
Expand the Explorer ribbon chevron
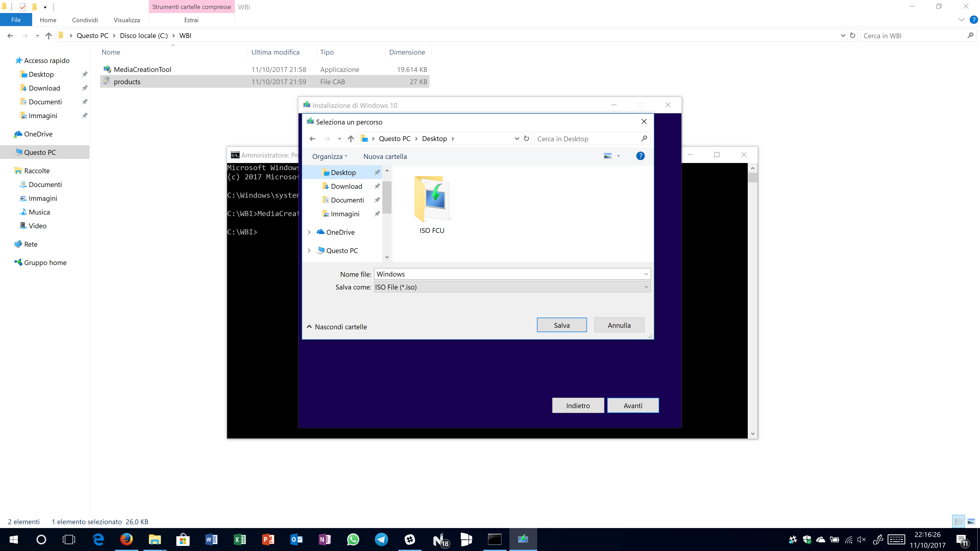coord(961,20)
